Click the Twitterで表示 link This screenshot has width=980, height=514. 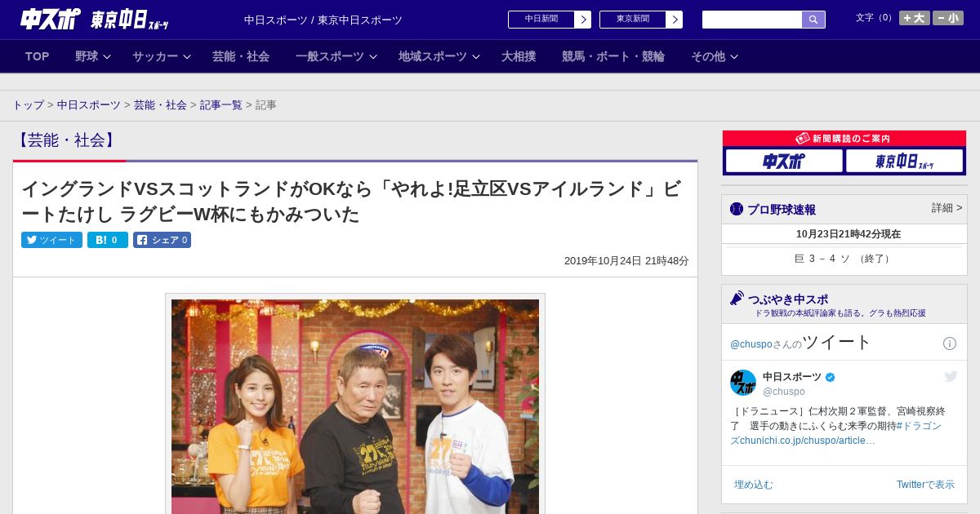point(925,485)
